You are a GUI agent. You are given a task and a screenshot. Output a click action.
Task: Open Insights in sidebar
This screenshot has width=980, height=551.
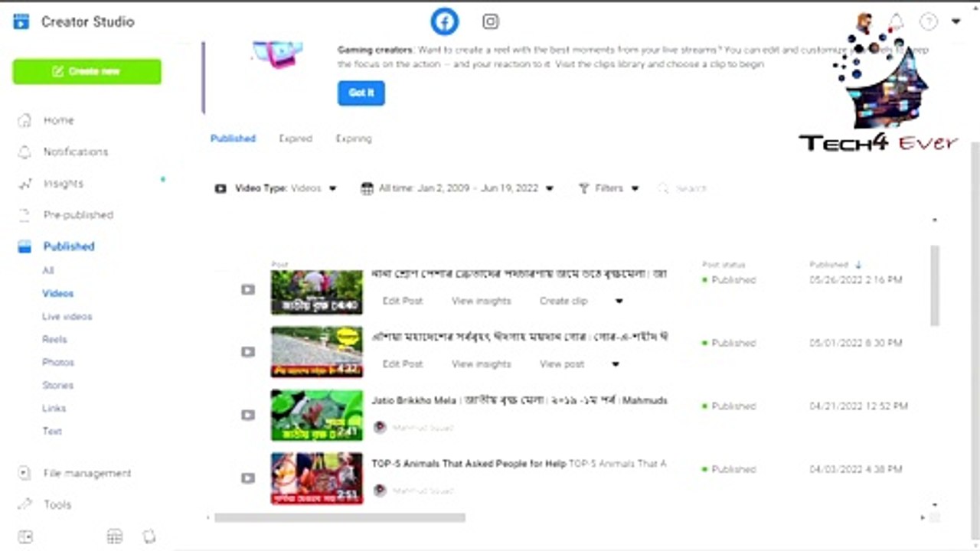pyautogui.click(x=64, y=184)
